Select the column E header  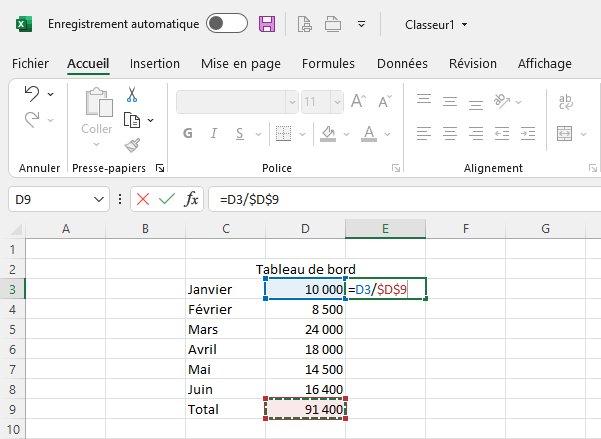tap(385, 229)
